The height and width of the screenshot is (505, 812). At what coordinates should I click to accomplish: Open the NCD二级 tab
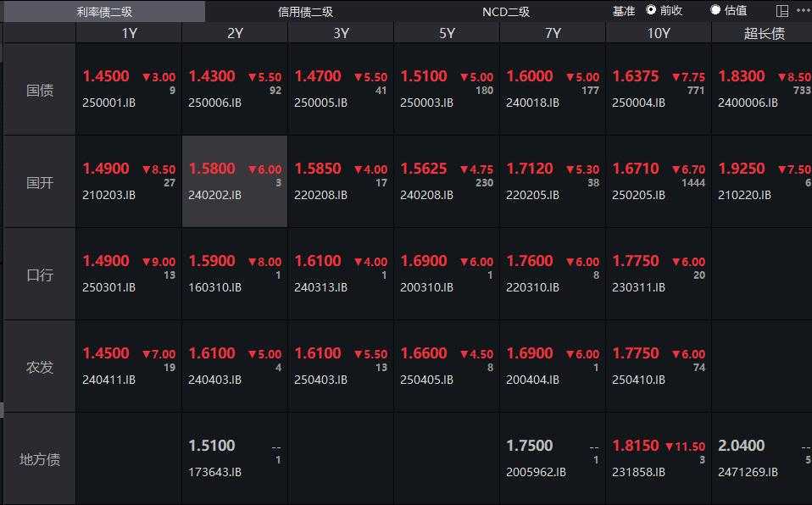coord(506,12)
